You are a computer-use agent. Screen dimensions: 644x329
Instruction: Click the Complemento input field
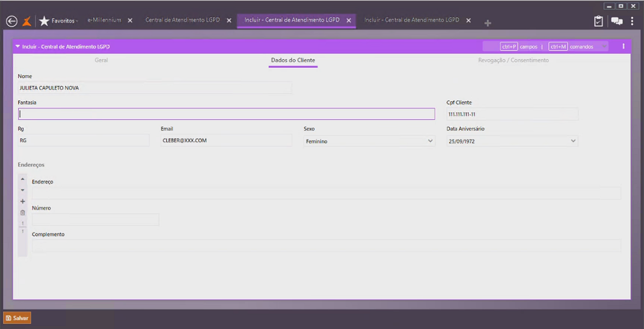click(x=326, y=246)
